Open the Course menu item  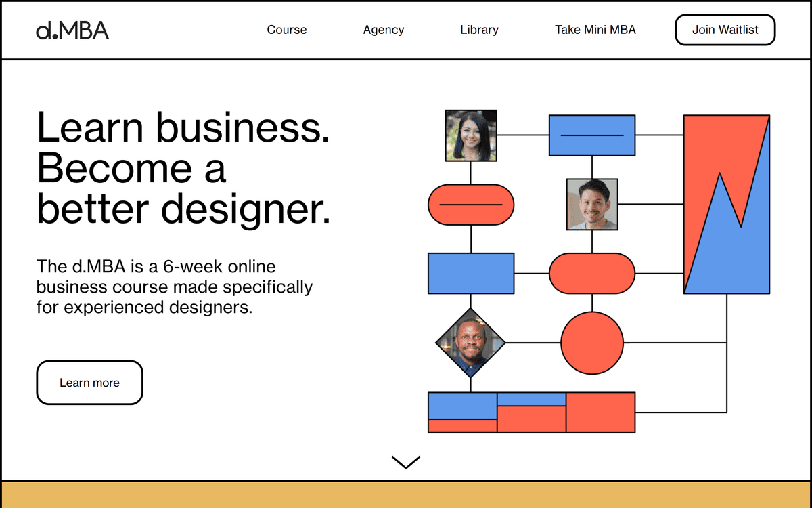pyautogui.click(x=287, y=30)
